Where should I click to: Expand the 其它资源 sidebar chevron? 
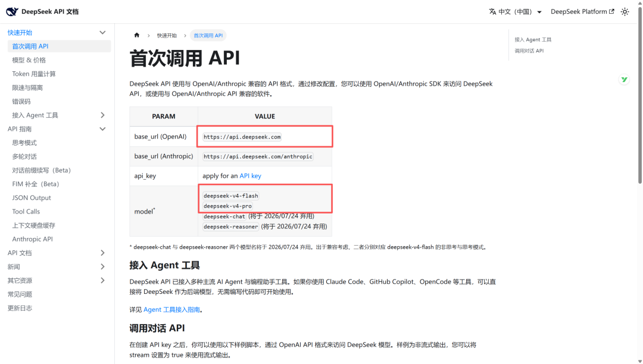click(102, 281)
